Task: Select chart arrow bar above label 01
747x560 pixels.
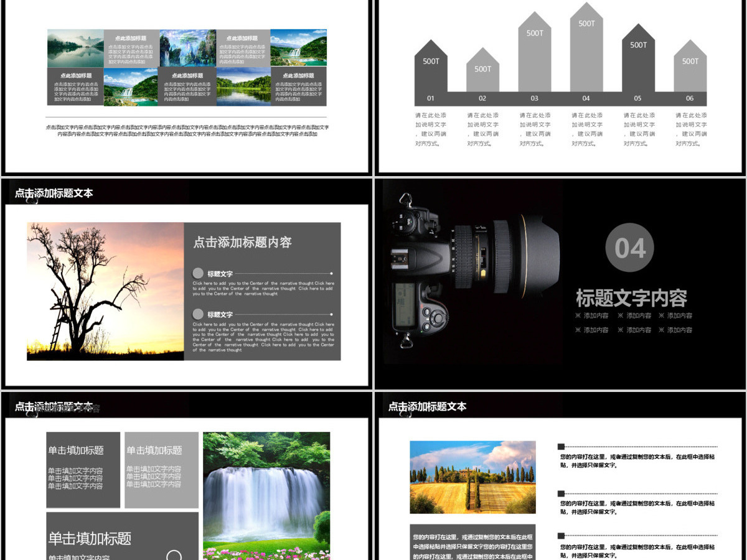Action: [431, 66]
